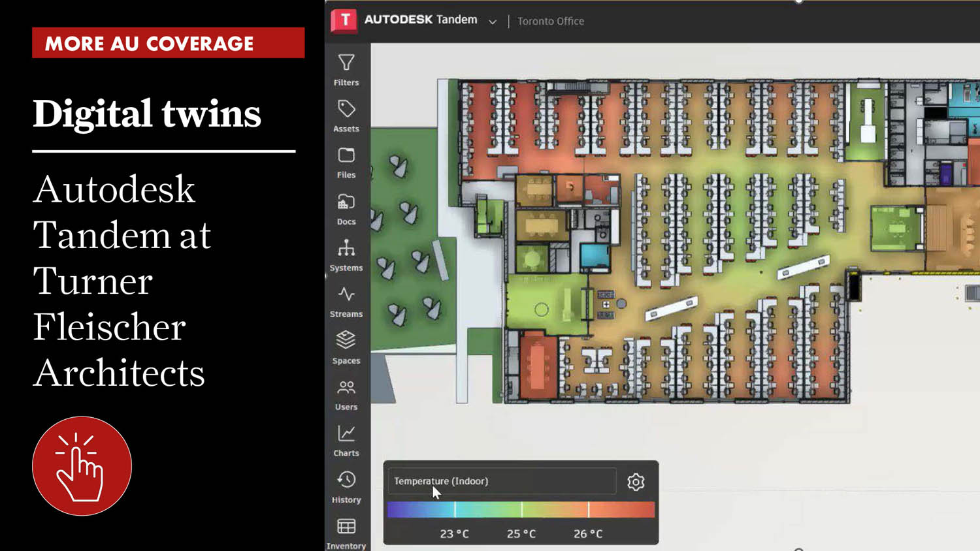Select the red conference room on floor plan

pos(538,364)
